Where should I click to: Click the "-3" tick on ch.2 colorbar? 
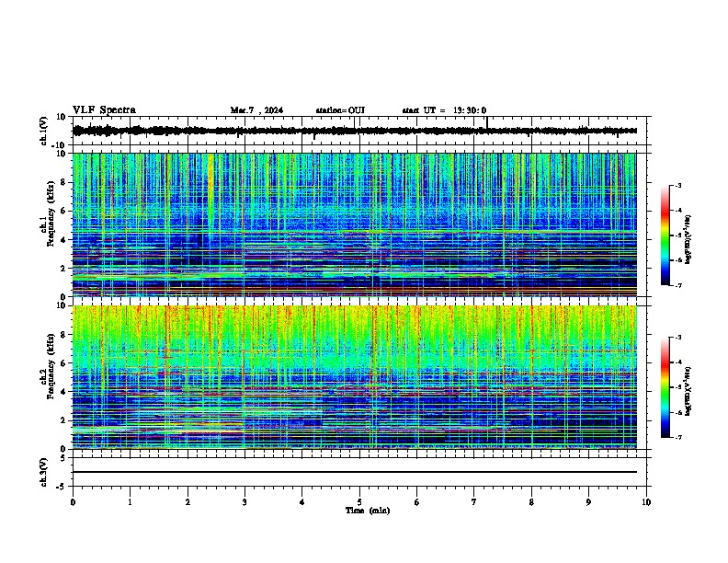tap(677, 338)
